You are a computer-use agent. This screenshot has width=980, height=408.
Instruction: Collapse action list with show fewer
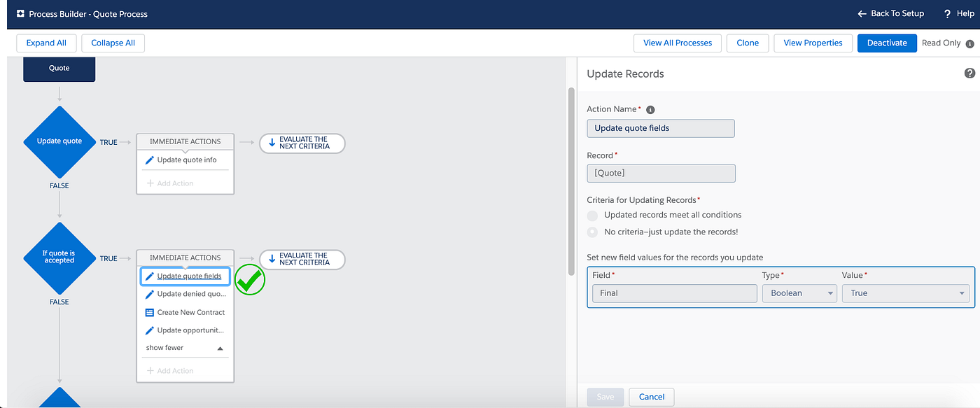pos(185,348)
